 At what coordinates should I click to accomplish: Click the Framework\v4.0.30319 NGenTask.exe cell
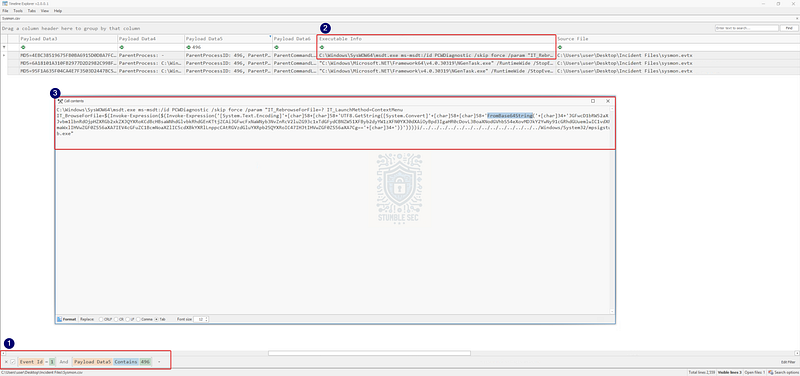(x=436, y=71)
